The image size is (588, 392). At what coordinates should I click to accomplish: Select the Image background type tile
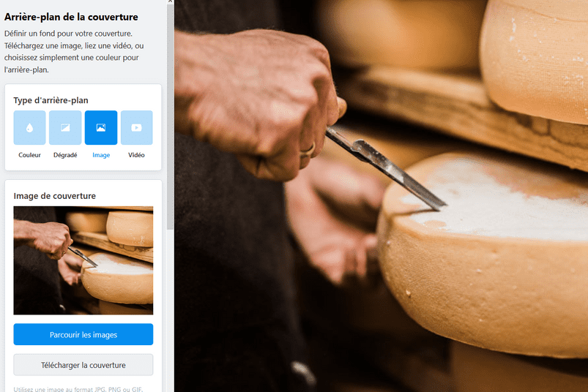[x=101, y=128]
